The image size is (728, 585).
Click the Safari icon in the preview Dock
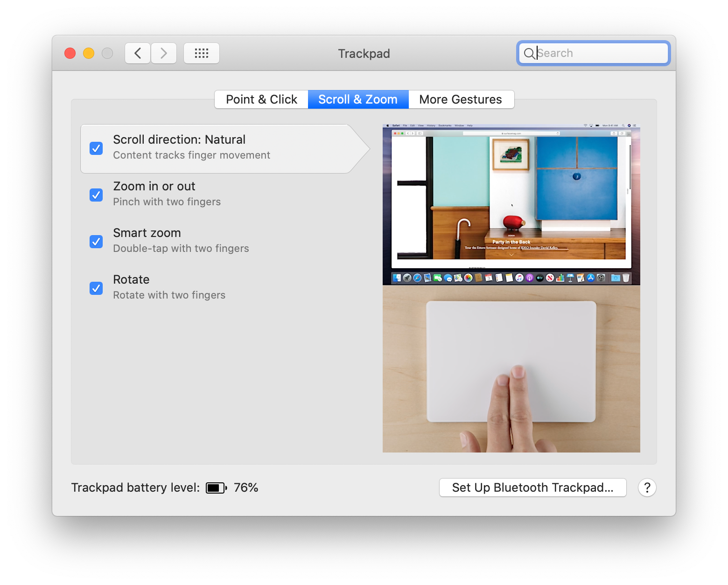[416, 278]
